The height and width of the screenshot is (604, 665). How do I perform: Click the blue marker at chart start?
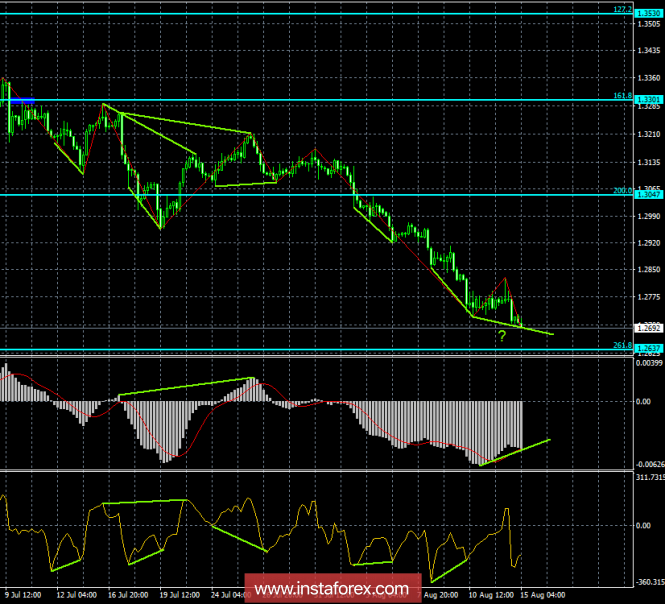tap(23, 101)
